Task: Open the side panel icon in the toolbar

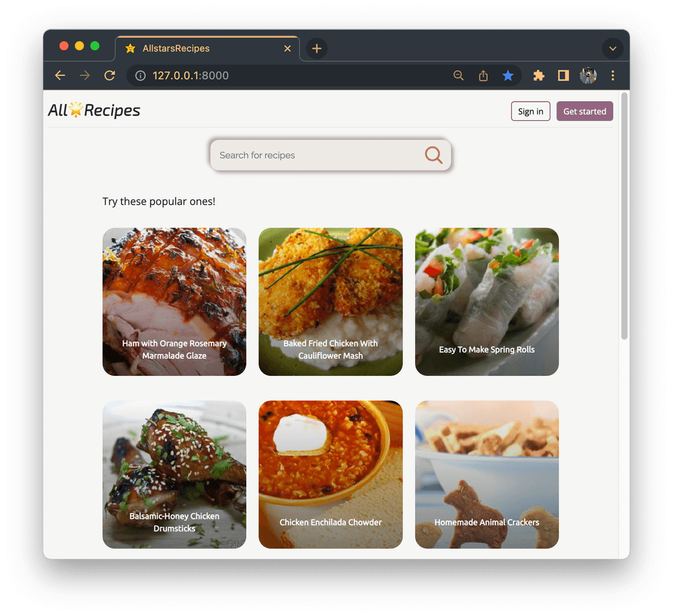Action: 563,75
